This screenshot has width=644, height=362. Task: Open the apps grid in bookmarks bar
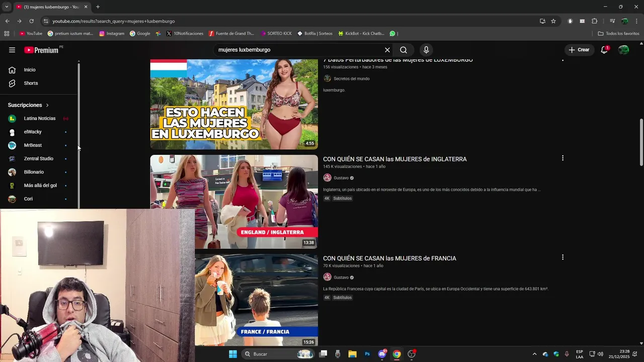click(7, 34)
